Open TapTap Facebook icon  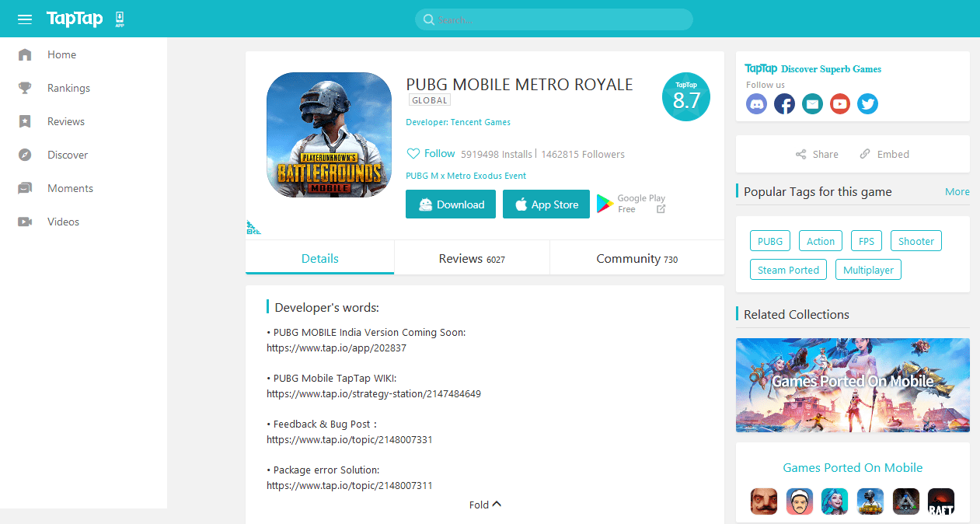[x=784, y=104]
